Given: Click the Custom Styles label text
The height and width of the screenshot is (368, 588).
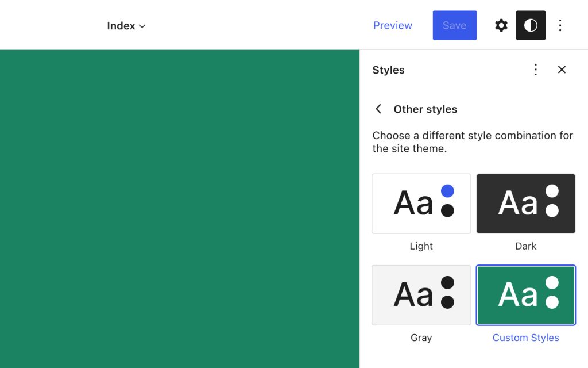Looking at the screenshot, I should coord(525,338).
